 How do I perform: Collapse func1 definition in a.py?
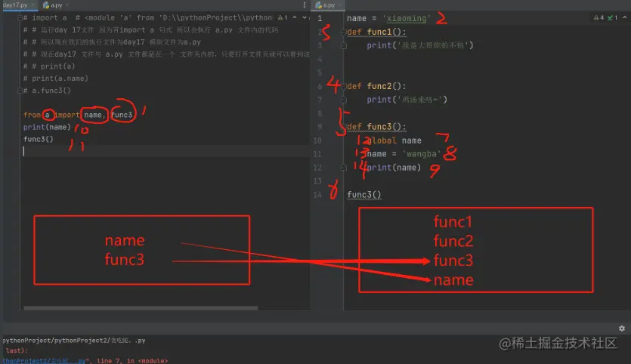[344, 32]
